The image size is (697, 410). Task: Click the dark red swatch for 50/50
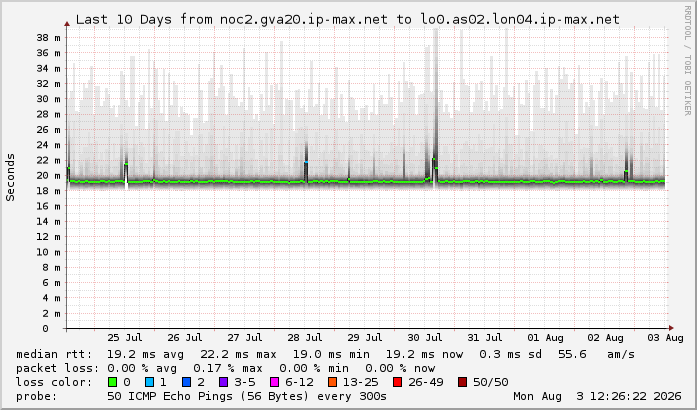[x=462, y=382]
